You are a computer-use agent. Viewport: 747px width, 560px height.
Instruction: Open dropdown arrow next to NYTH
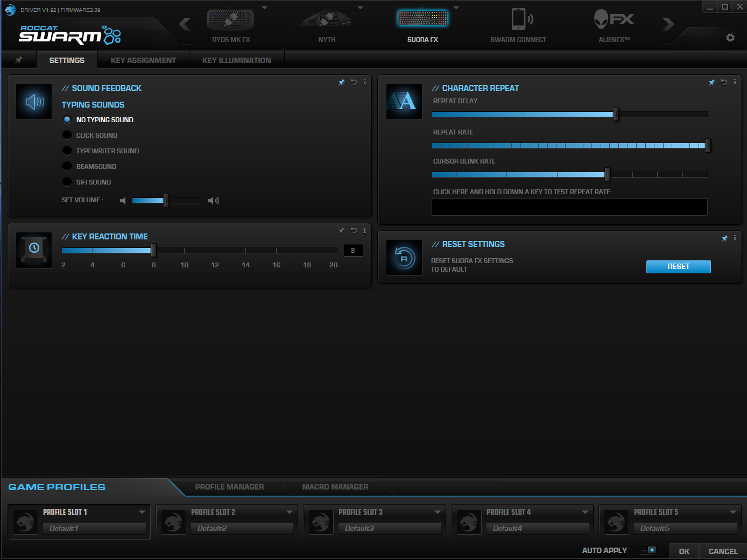[x=360, y=8]
